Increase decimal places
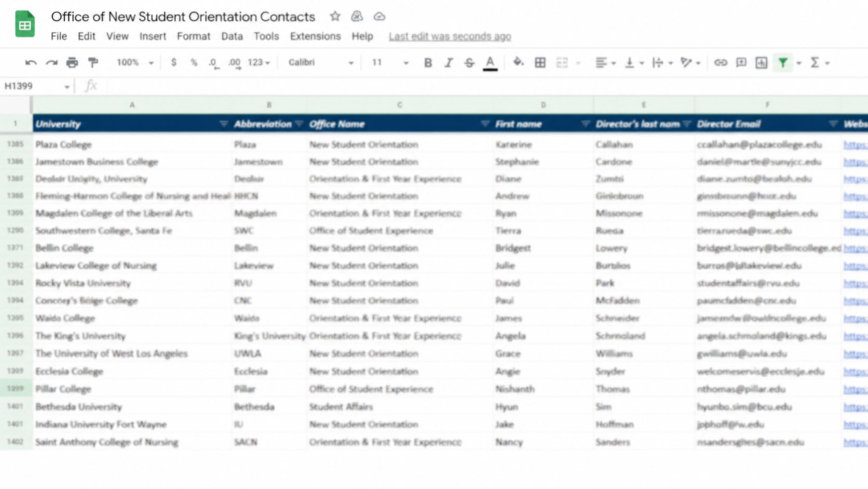This screenshot has width=868, height=489. 235,63
